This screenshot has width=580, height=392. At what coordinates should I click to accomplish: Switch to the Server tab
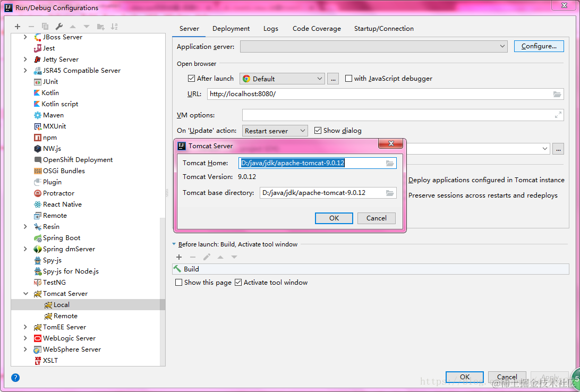(189, 29)
